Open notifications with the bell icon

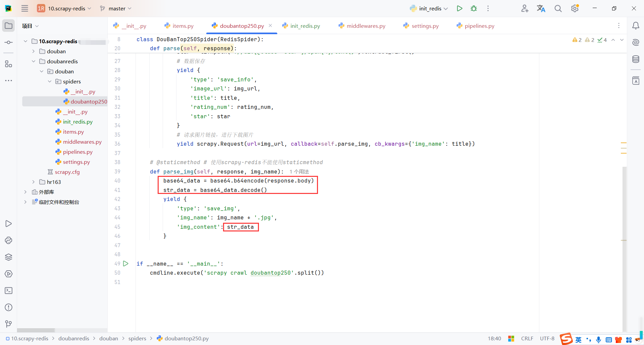click(636, 25)
